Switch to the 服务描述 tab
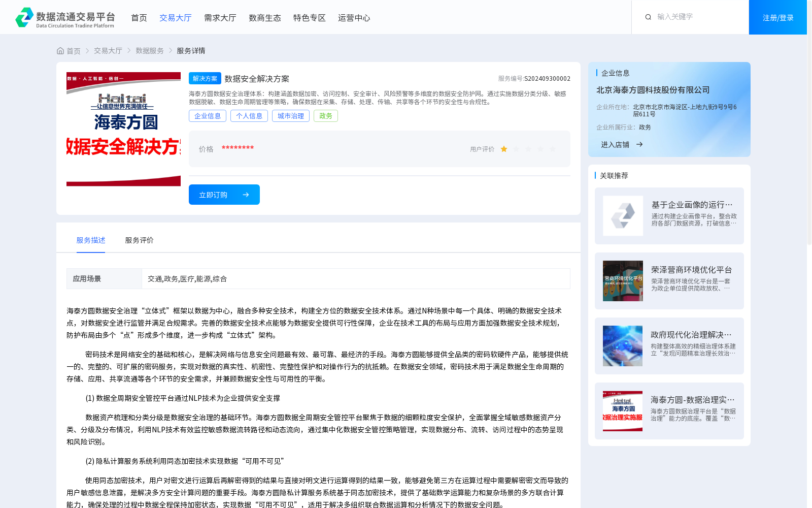This screenshot has width=812, height=508. click(x=91, y=240)
